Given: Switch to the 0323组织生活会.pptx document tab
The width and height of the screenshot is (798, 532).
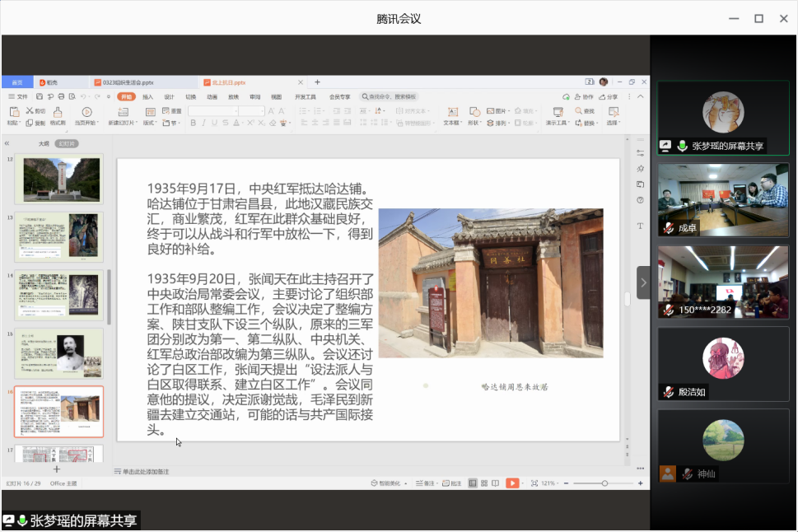Looking at the screenshot, I should coord(145,82).
